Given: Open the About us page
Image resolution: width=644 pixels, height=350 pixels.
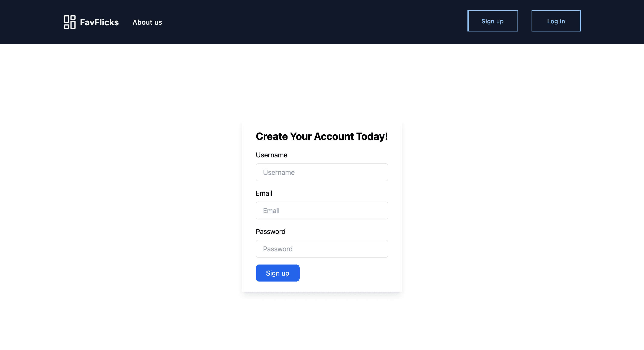Looking at the screenshot, I should point(147,22).
